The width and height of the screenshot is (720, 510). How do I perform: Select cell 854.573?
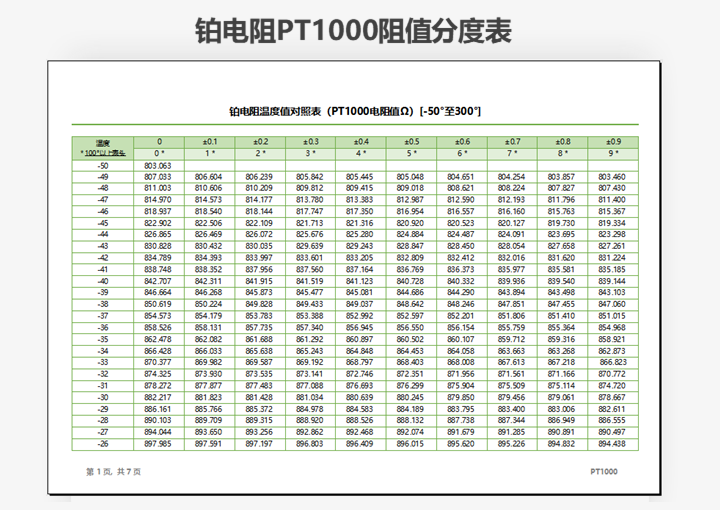coord(159,316)
